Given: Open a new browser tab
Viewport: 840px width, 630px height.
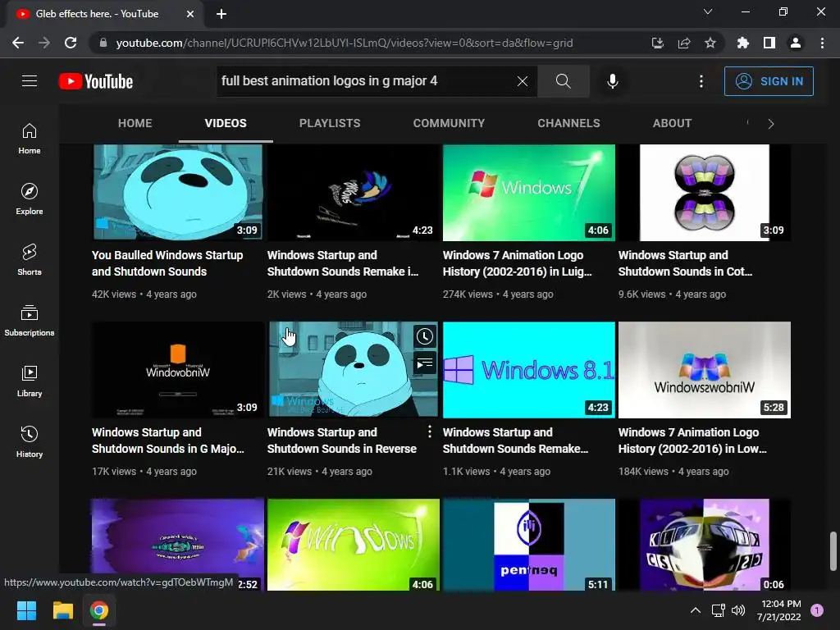Looking at the screenshot, I should coord(221,14).
